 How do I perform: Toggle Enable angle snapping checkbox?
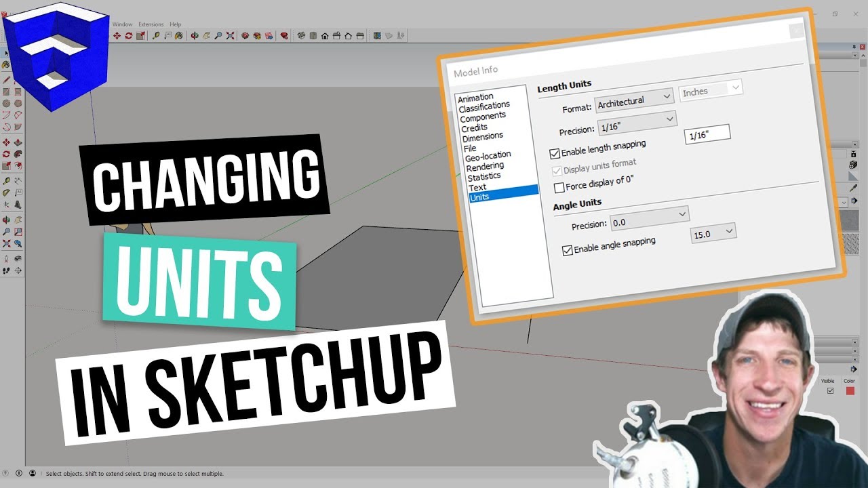coord(568,250)
